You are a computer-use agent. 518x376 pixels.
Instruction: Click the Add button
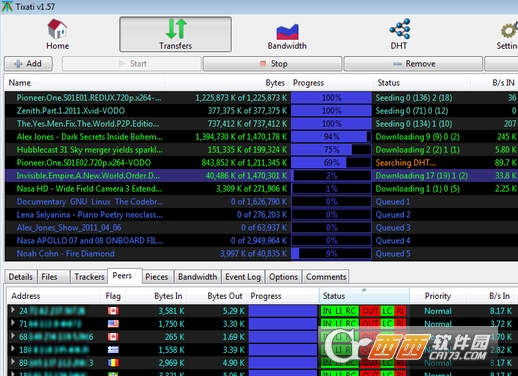pos(28,64)
